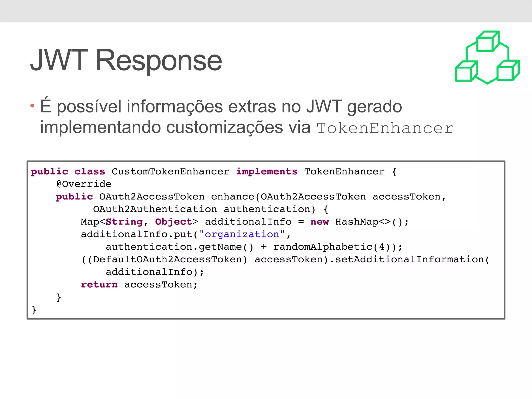
Task: Click the 'CustomTokenEnhancer' class name in code
Action: 171,171
